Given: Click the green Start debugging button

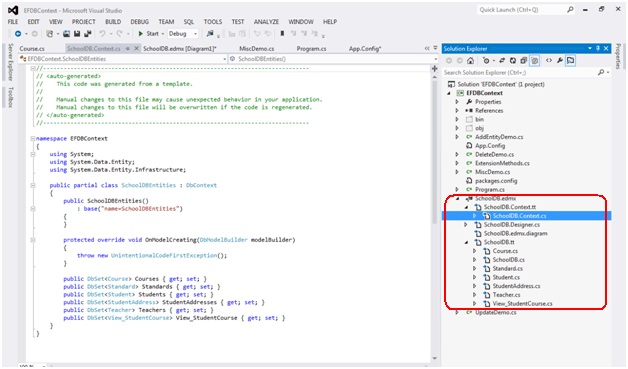Looking at the screenshot, I should click(148, 34).
